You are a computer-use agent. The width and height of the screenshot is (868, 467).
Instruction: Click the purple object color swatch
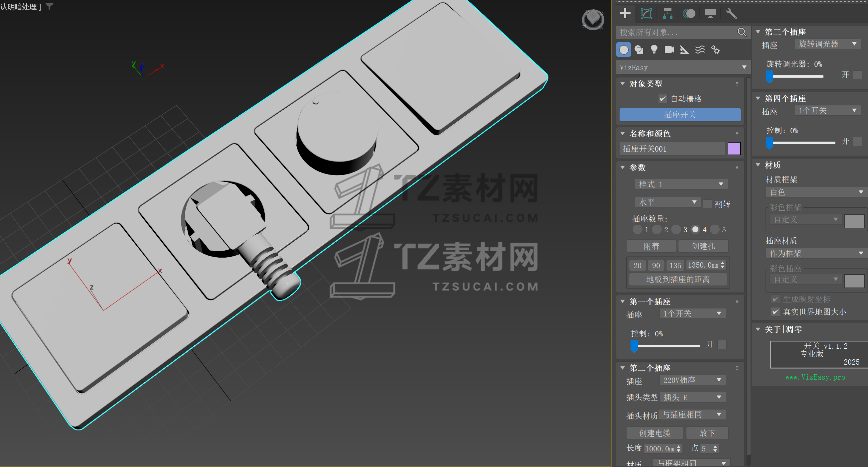[x=734, y=149]
